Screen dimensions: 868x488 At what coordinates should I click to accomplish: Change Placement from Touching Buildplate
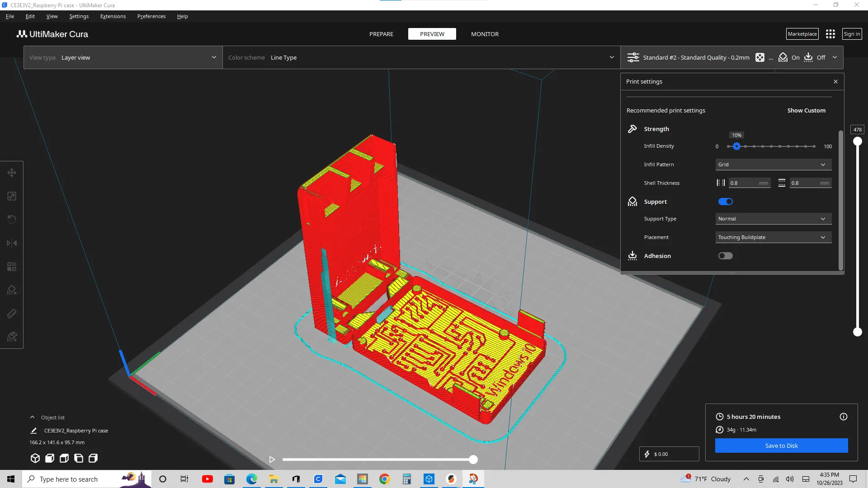coord(773,237)
